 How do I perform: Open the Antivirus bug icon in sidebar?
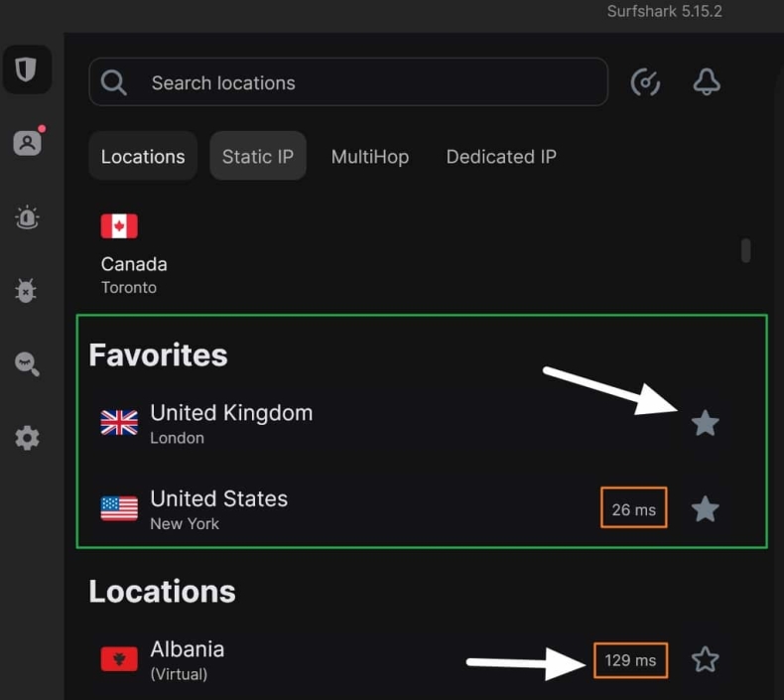click(27, 290)
